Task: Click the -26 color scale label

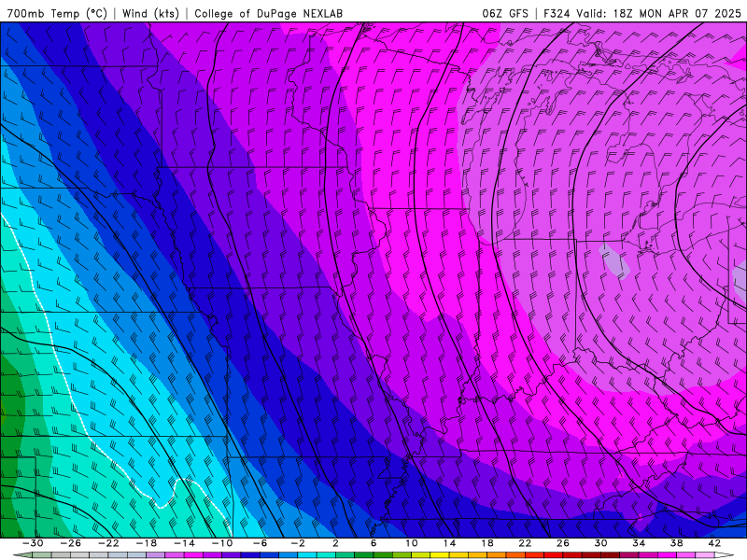Action: tap(71, 543)
